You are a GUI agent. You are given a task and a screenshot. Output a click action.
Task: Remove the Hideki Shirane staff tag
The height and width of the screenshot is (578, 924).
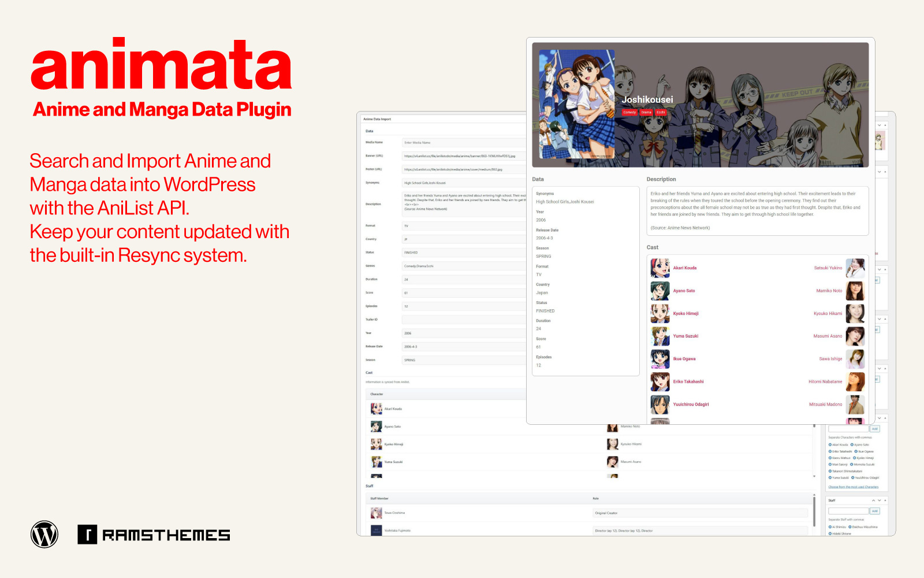click(x=830, y=533)
